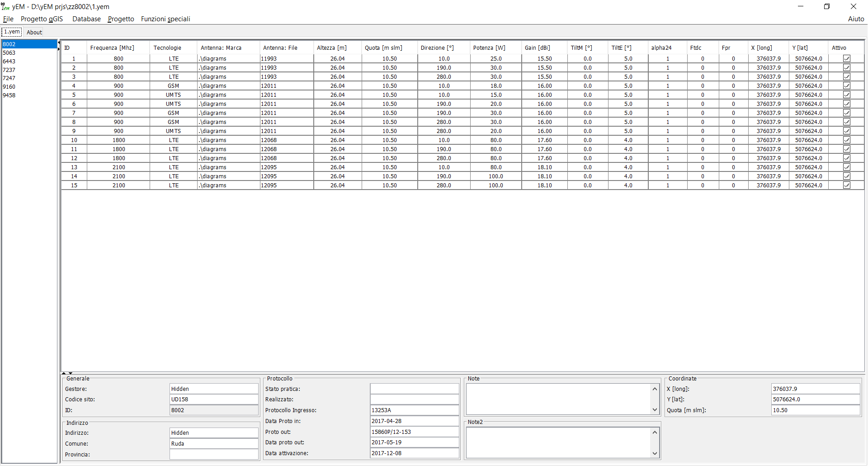Open the Funzioni speciali menu
This screenshot has height=466, width=868.
[165, 19]
